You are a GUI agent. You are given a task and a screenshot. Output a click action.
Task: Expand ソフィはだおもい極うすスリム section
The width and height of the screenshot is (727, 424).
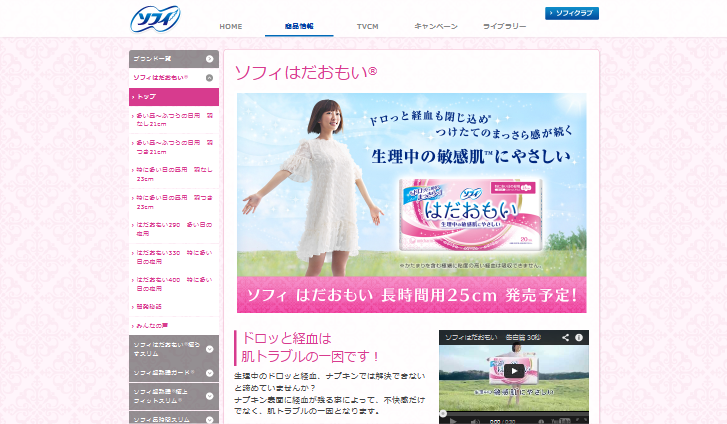(174, 349)
